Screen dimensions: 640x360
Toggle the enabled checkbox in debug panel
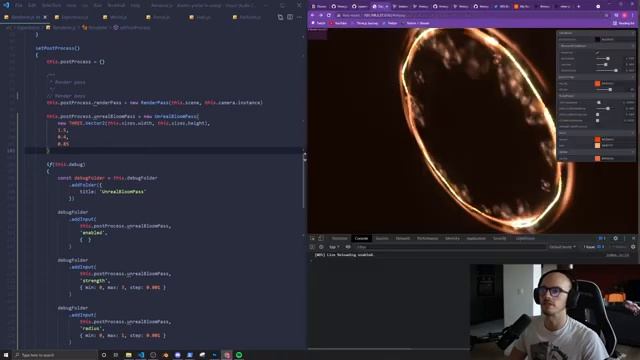pos(597,53)
